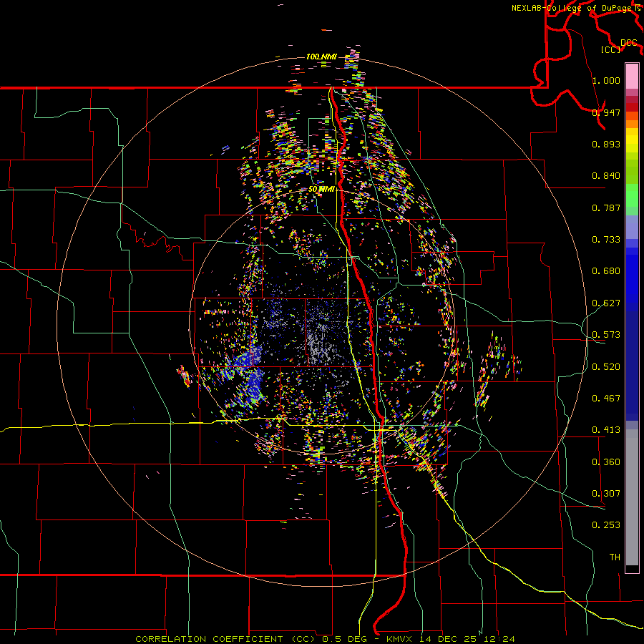Screen dimensions: 644x644
Task: Click the 1.000 scale value
Action: (606, 80)
